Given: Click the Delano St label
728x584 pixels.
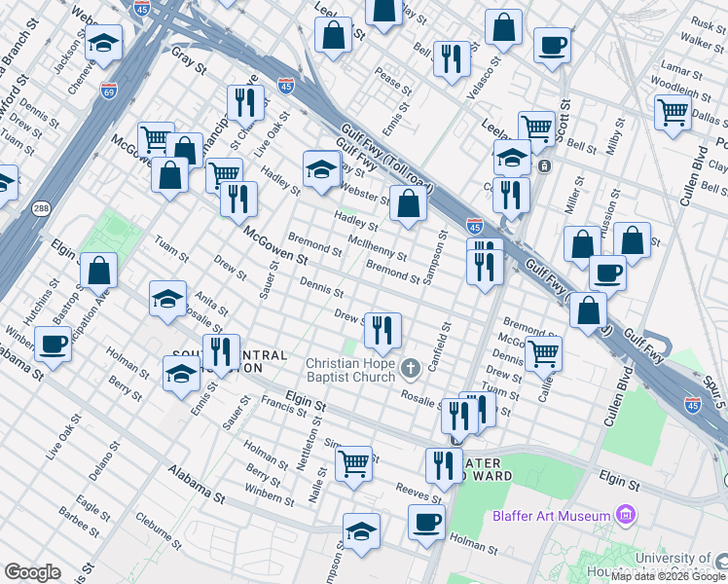Looking at the screenshot, I should 104,461.
